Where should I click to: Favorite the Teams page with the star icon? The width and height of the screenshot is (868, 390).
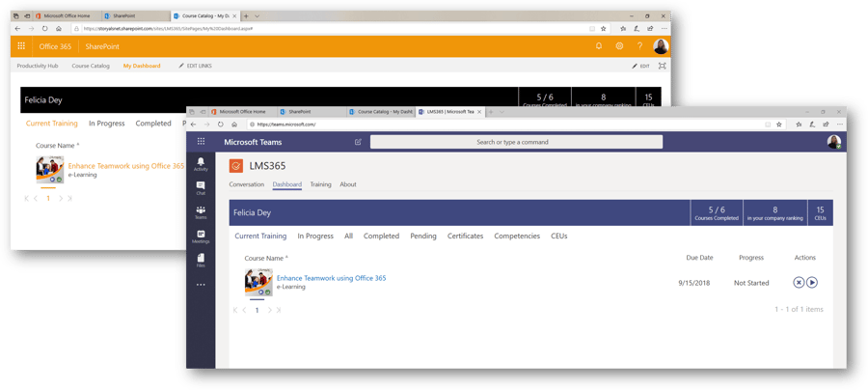point(779,125)
